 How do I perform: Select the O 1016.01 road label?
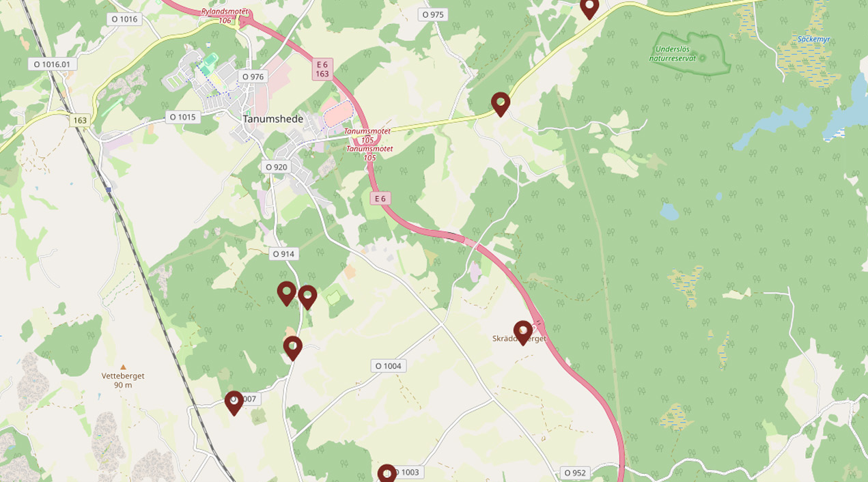tap(52, 64)
